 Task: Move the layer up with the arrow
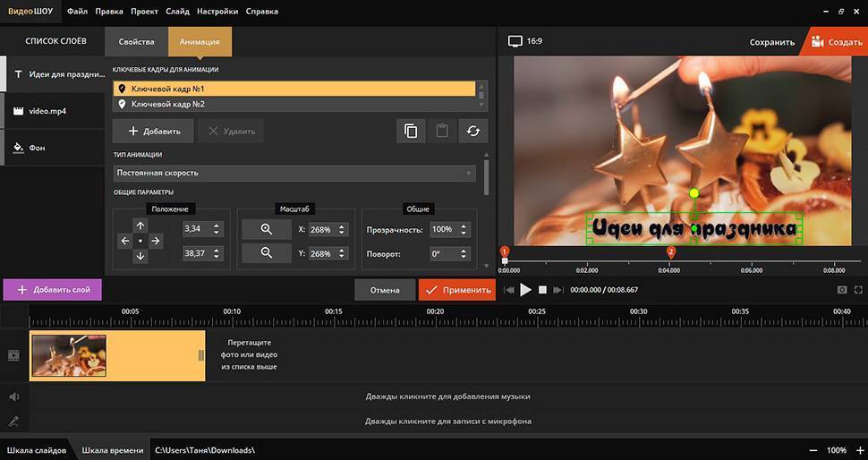[140, 226]
